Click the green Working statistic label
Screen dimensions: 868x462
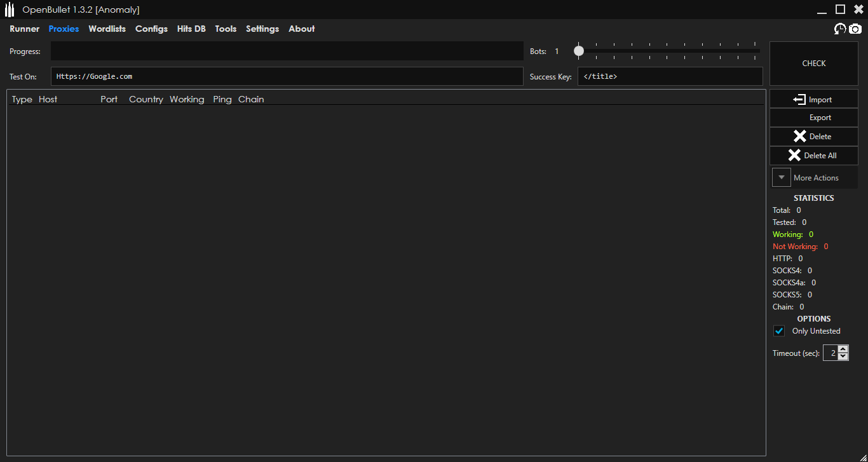click(x=788, y=234)
